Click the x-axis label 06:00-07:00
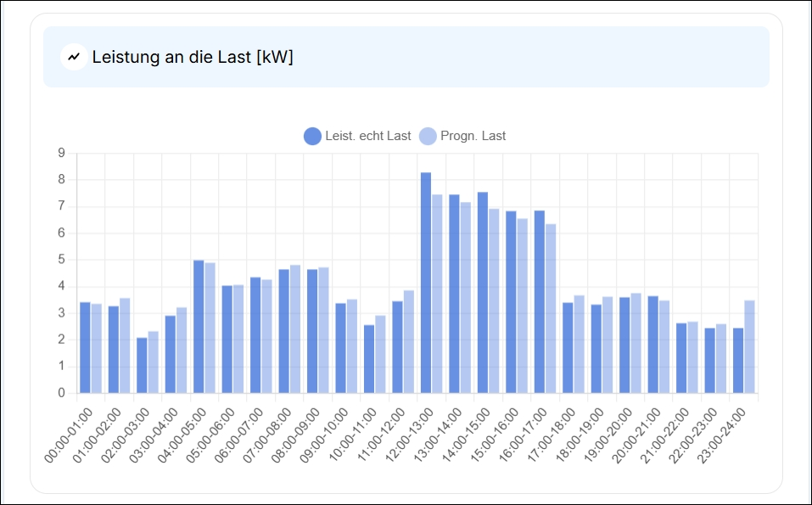The width and height of the screenshot is (812, 505). [239, 435]
